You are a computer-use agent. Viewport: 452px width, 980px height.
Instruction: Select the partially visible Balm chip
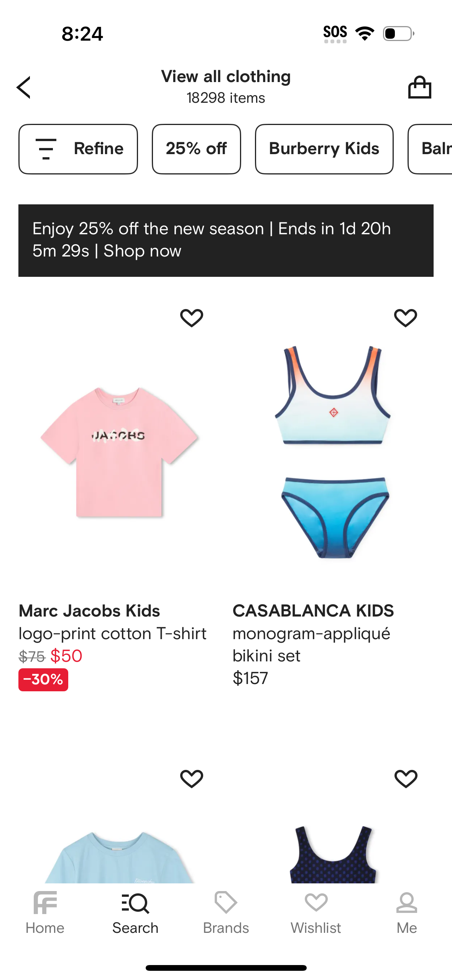[430, 149]
